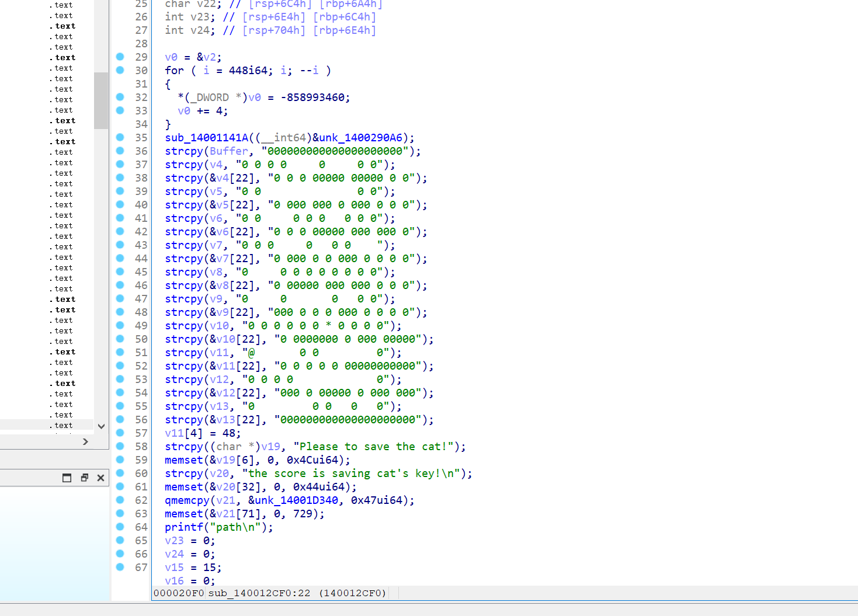Toggle the breakpoint dot on line 64

pyautogui.click(x=120, y=527)
